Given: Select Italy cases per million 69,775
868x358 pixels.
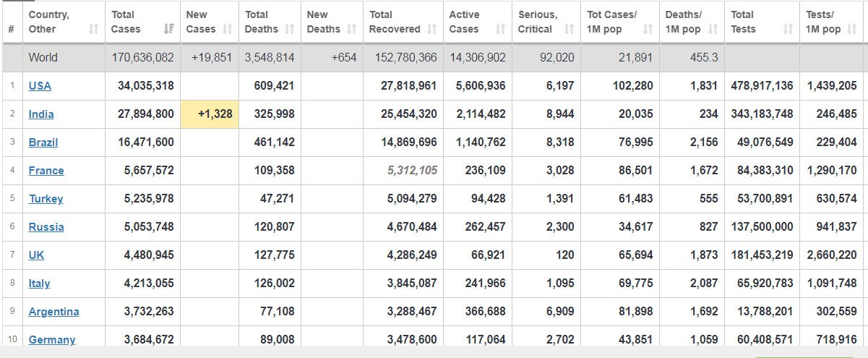Looking at the screenshot, I should coord(636,283).
